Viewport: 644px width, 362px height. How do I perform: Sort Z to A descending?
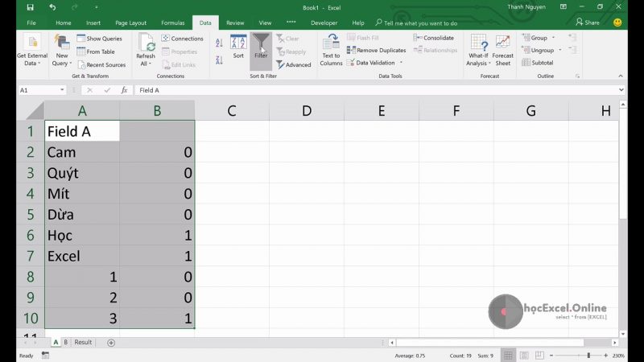click(x=219, y=60)
